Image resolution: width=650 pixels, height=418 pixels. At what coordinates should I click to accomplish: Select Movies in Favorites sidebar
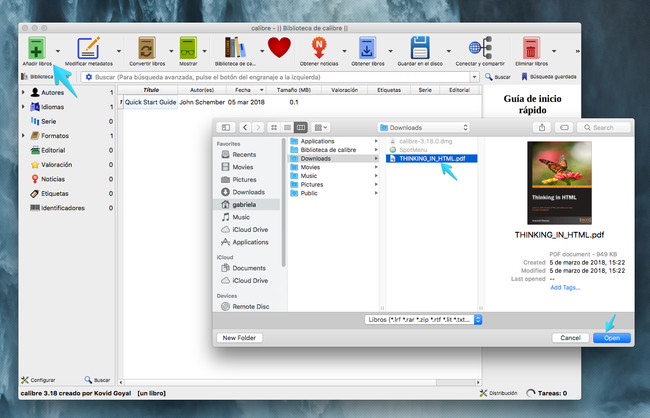pos(243,167)
